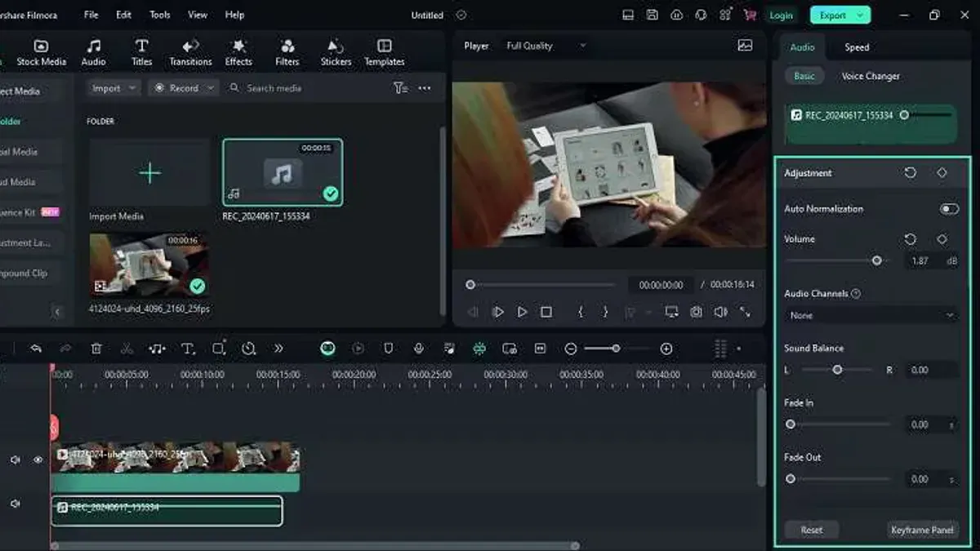
Task: Click the voiceover microphone icon
Action: (418, 349)
